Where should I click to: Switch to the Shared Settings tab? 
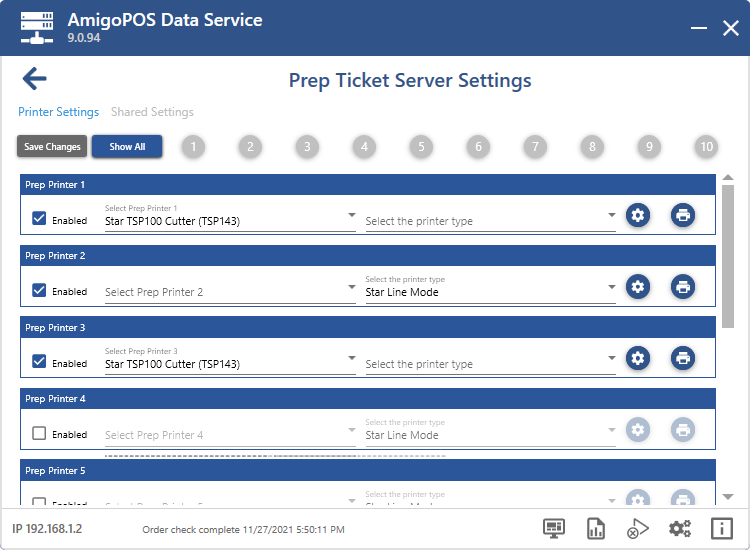pyautogui.click(x=152, y=112)
